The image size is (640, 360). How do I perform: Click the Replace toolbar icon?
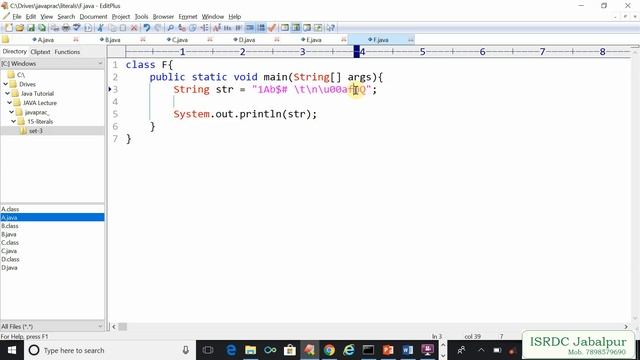tap(182, 28)
